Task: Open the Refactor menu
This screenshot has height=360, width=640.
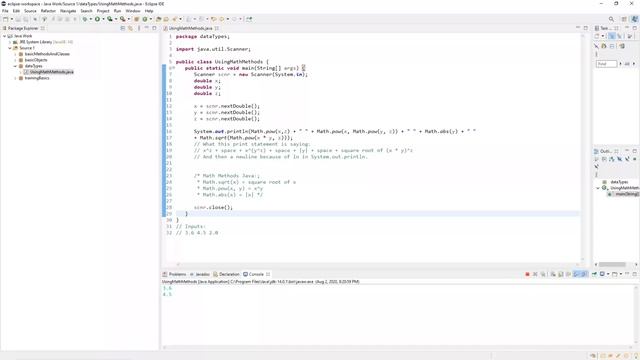Action: pyautogui.click(x=48, y=11)
